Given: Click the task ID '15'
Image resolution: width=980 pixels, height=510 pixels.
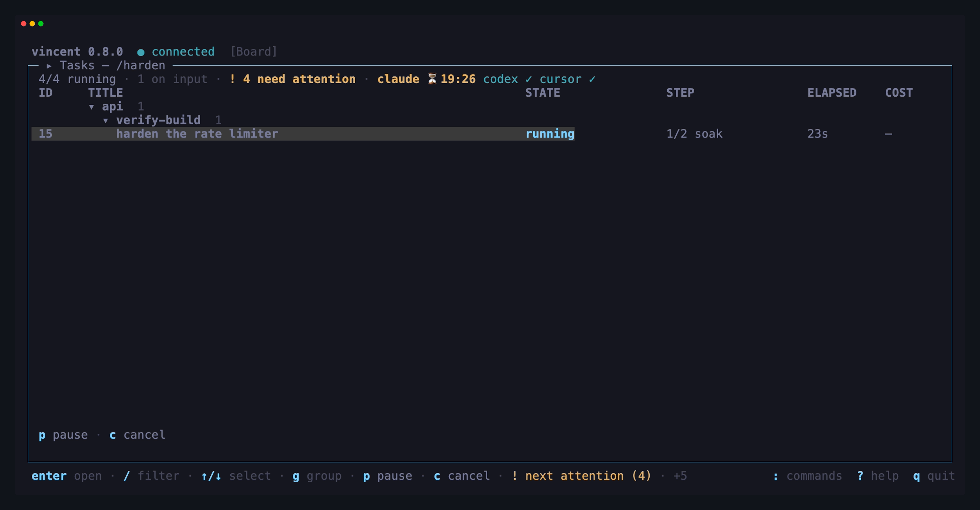Looking at the screenshot, I should click(45, 134).
